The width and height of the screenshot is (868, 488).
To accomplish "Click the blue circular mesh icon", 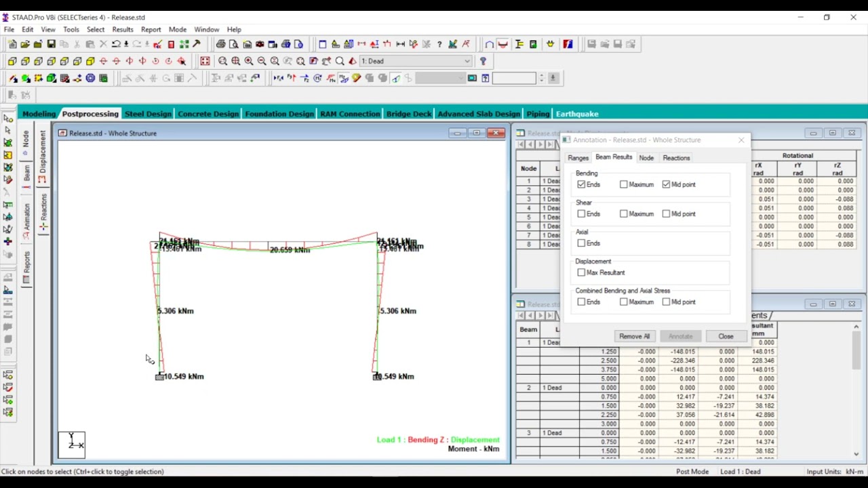I will point(90,78).
